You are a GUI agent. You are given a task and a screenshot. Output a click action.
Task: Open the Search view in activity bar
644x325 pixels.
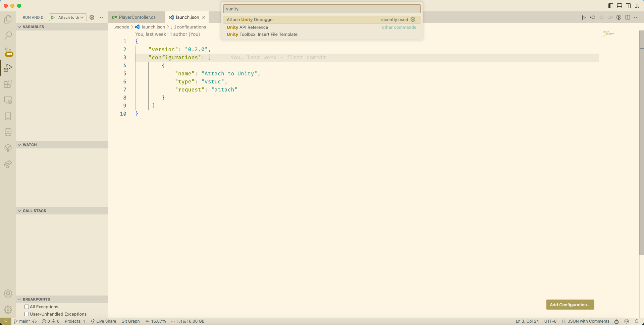8,35
